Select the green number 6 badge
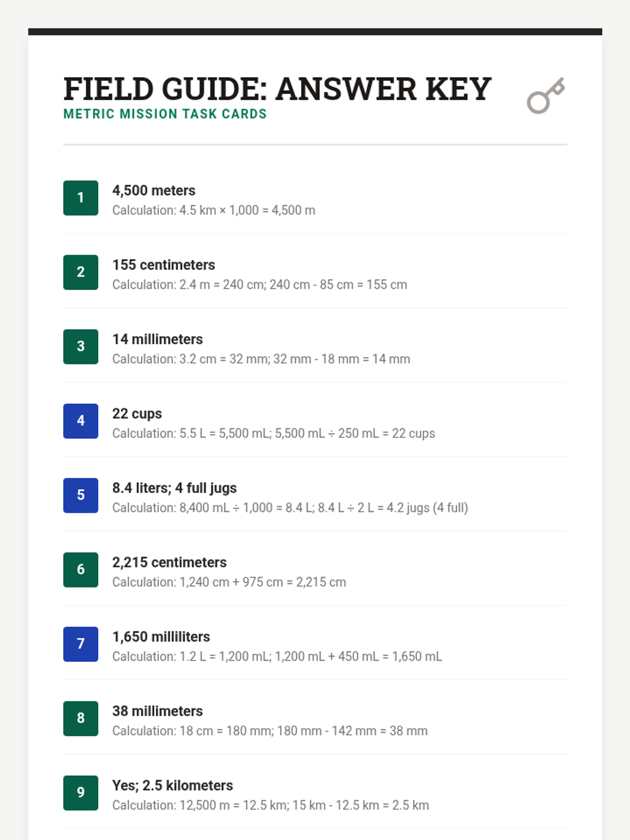630x840 pixels. point(80,570)
